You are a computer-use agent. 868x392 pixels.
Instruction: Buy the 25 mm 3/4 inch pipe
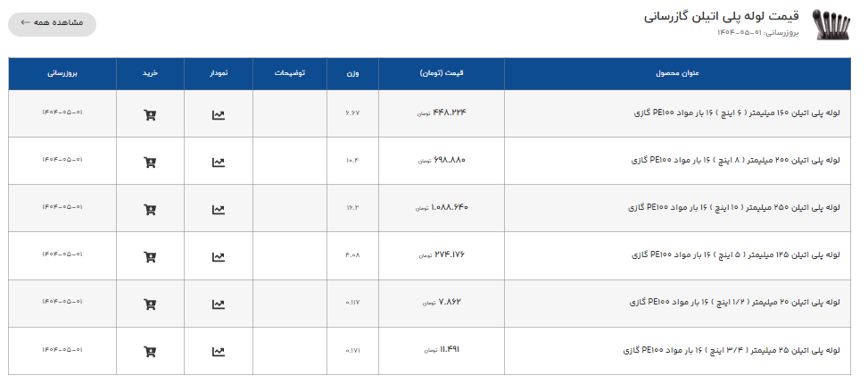point(150,352)
